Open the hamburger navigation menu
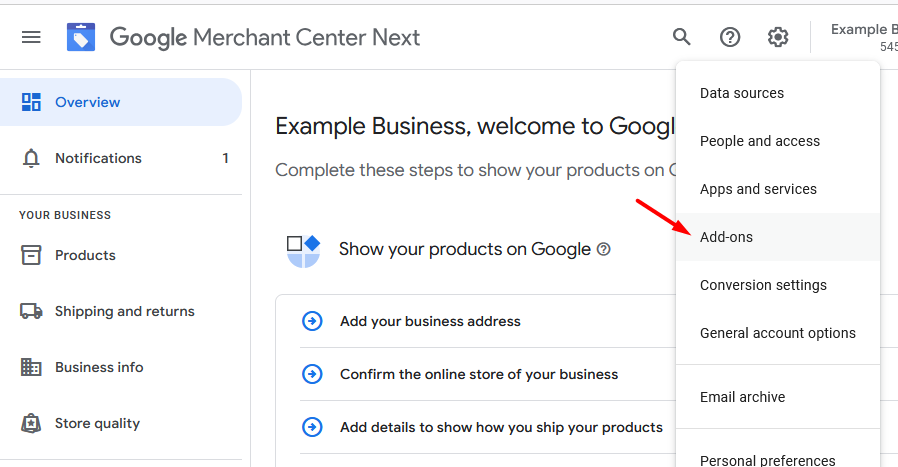Image resolution: width=898 pixels, height=467 pixels. [x=31, y=38]
